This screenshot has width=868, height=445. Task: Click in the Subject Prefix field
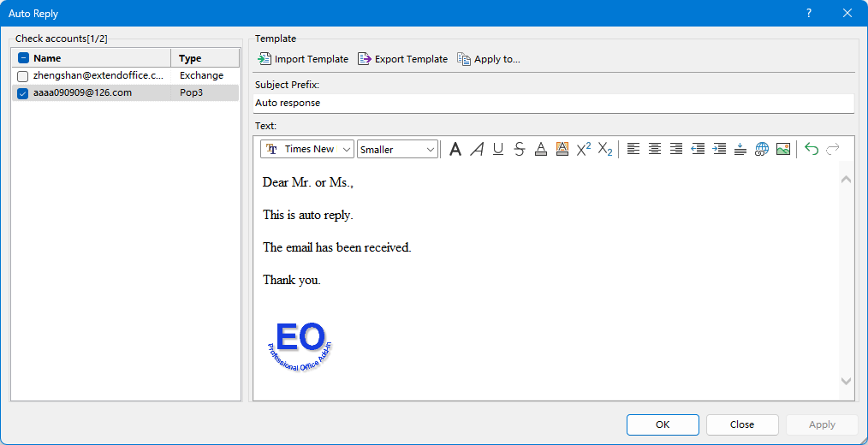click(553, 103)
